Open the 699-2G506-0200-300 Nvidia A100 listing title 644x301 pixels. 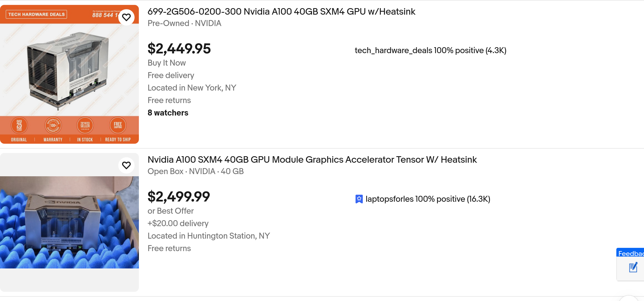[x=281, y=12]
